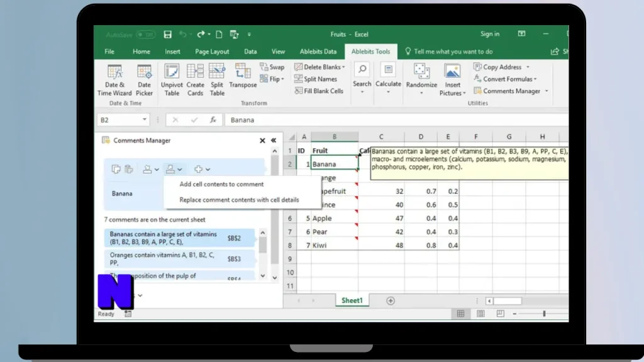The height and width of the screenshot is (362, 644).
Task: Collapse the Comments Manager pane with double chevron
Action: pyautogui.click(x=274, y=140)
